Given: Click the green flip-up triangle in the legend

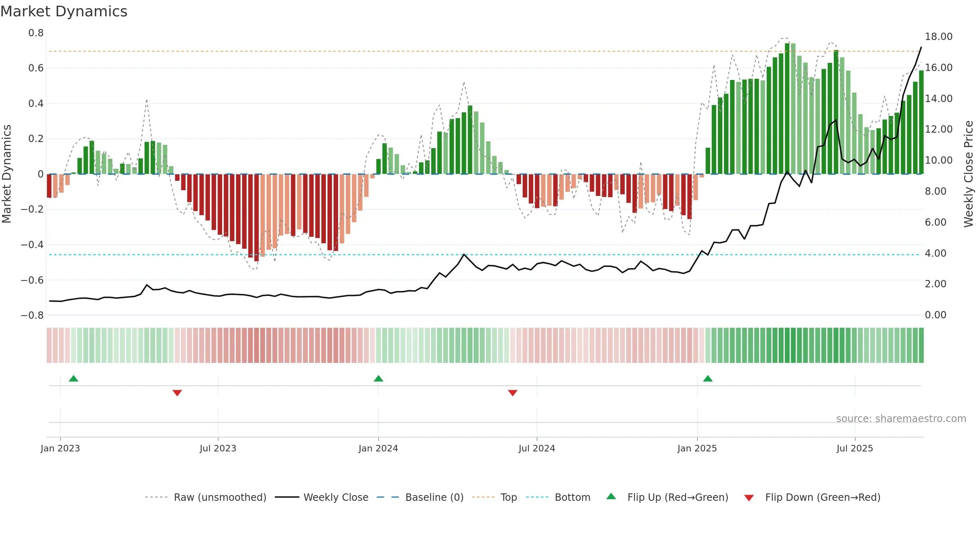Looking at the screenshot, I should [x=611, y=496].
